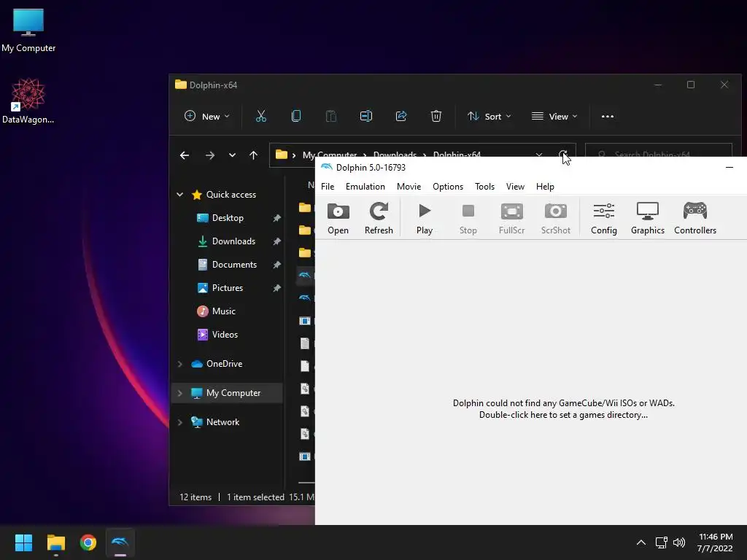Expand the My Computer tree node
Viewport: 747px width, 560px height.
(179, 393)
